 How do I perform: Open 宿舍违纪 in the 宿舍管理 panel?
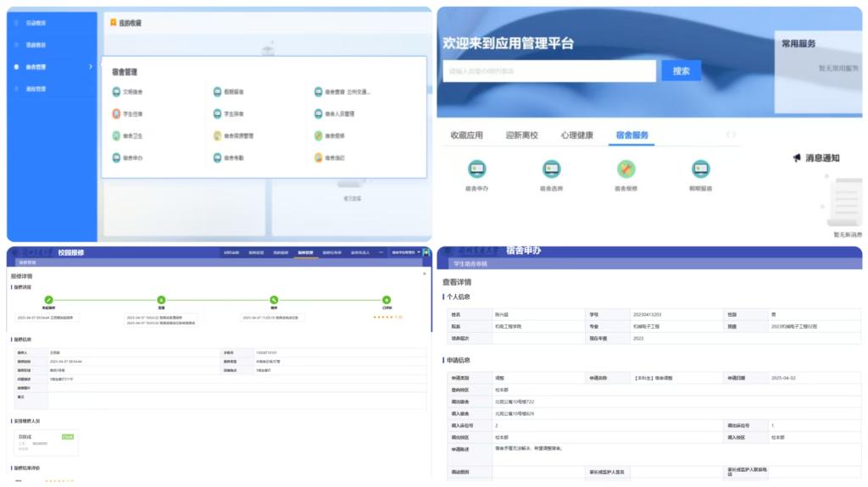(x=319, y=158)
